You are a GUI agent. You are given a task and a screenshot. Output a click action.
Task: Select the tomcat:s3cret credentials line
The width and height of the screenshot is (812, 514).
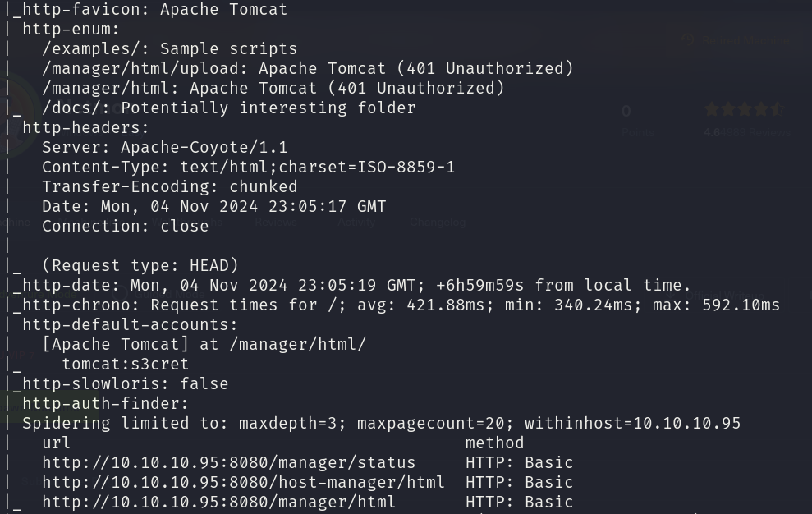point(126,365)
